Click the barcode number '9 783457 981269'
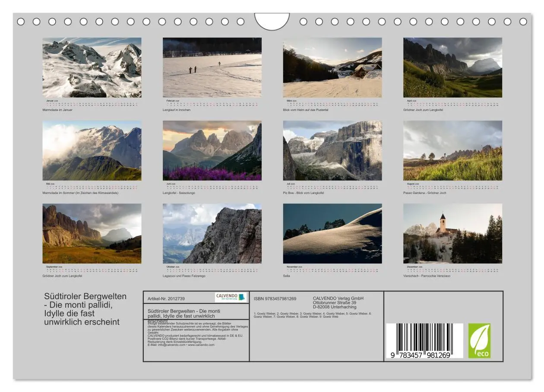This screenshot has height=392, width=544. (x=421, y=355)
